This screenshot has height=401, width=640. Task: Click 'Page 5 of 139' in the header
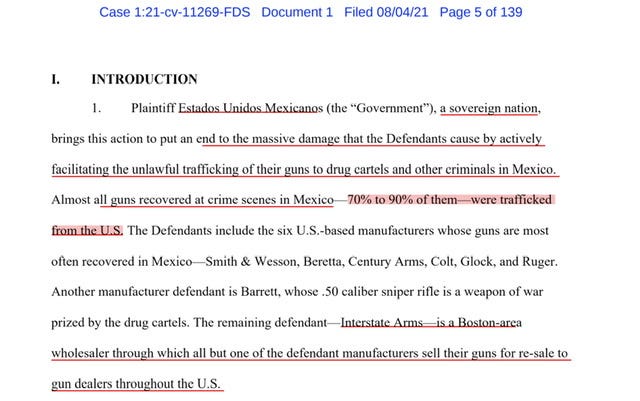pyautogui.click(x=481, y=12)
